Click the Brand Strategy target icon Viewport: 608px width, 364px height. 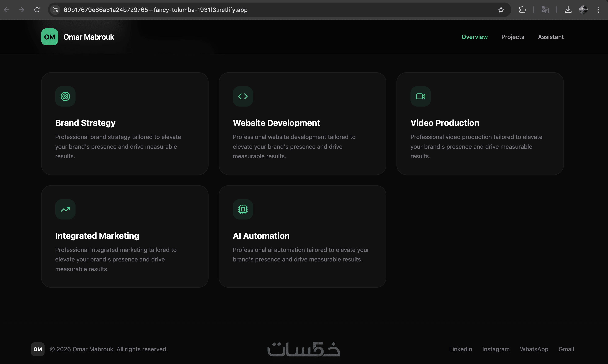(65, 96)
